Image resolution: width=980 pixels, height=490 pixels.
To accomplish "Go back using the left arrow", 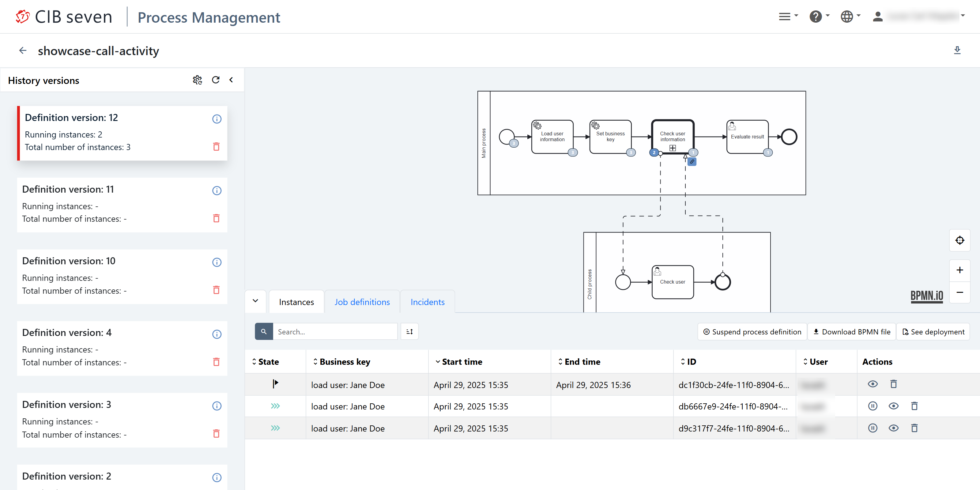I will [23, 51].
